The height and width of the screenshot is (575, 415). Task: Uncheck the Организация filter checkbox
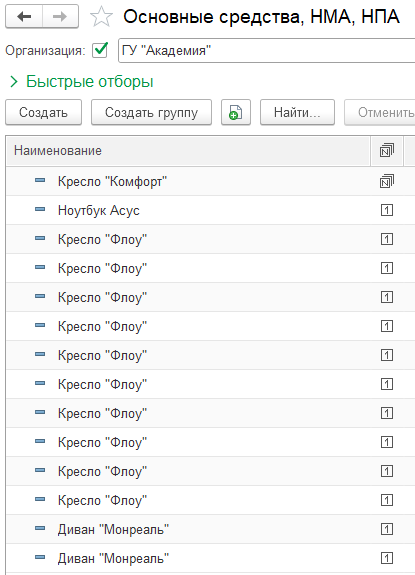click(100, 50)
